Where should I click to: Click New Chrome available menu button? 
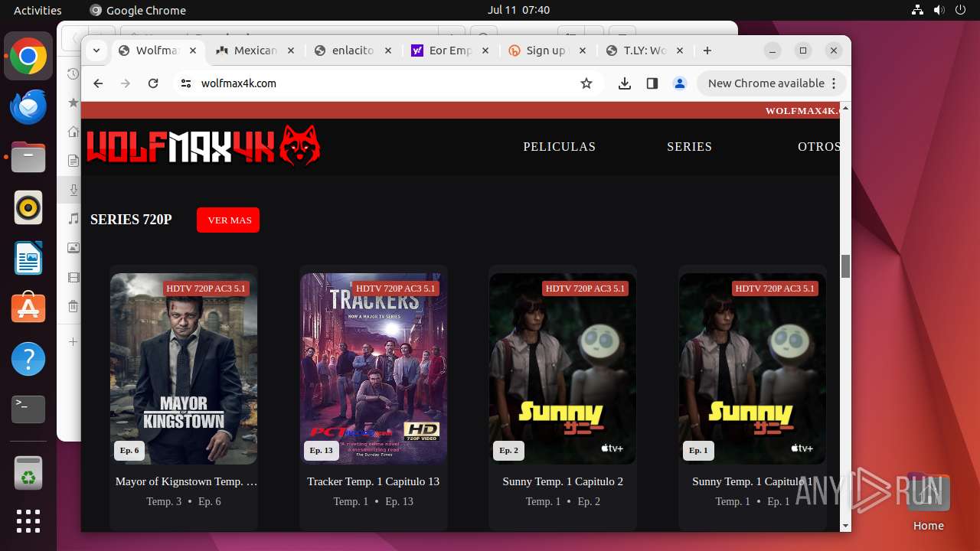coord(771,83)
